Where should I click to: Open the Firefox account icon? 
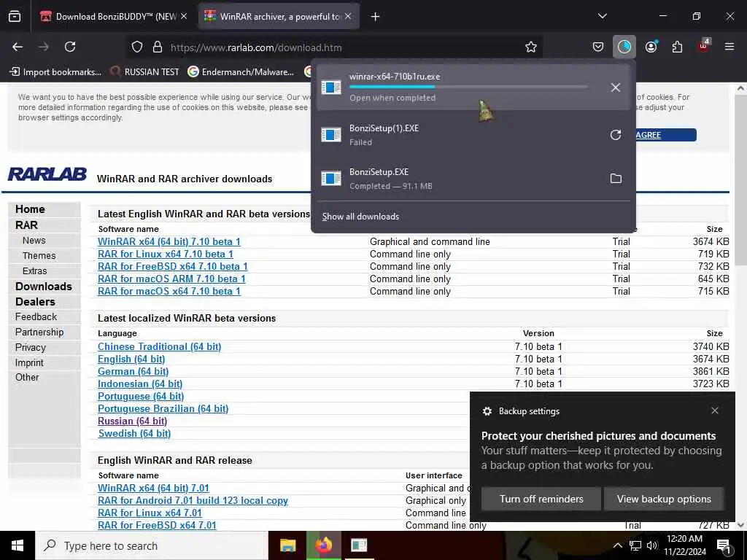click(x=651, y=47)
